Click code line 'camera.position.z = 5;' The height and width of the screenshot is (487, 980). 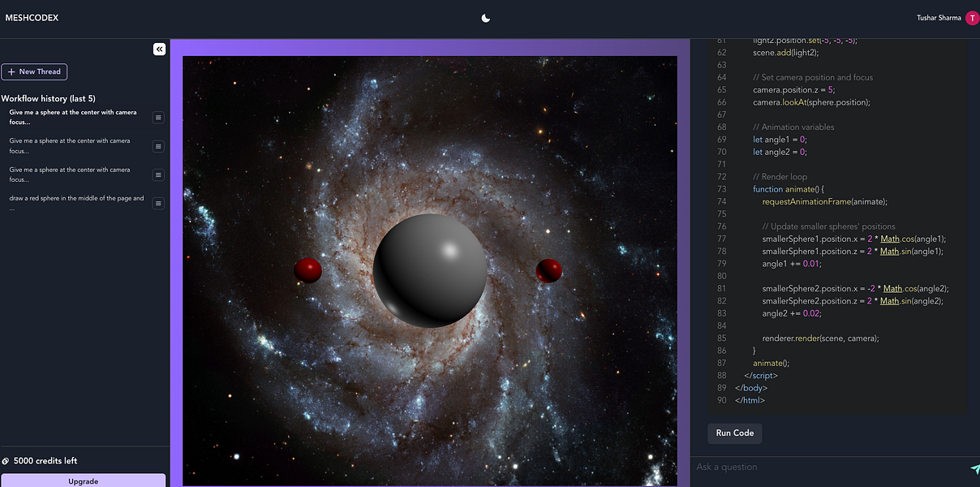[793, 90]
